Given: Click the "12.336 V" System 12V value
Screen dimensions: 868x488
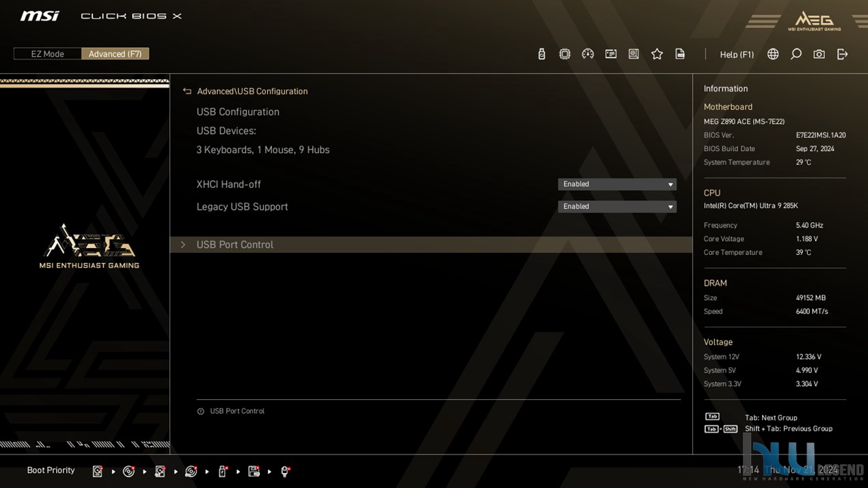Looking at the screenshot, I should 809,357.
